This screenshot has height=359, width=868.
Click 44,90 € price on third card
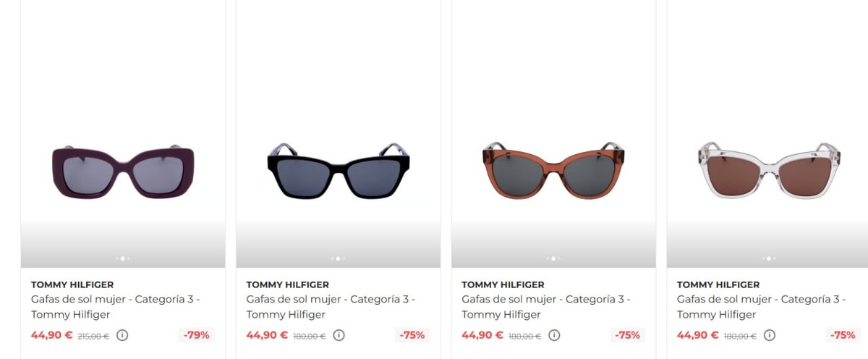point(482,335)
